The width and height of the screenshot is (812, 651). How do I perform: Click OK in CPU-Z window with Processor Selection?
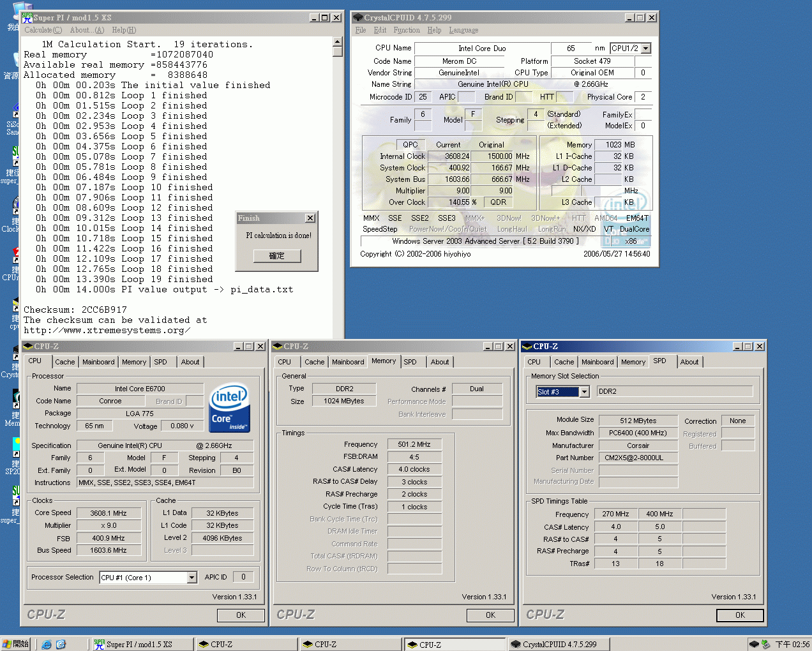tap(241, 615)
